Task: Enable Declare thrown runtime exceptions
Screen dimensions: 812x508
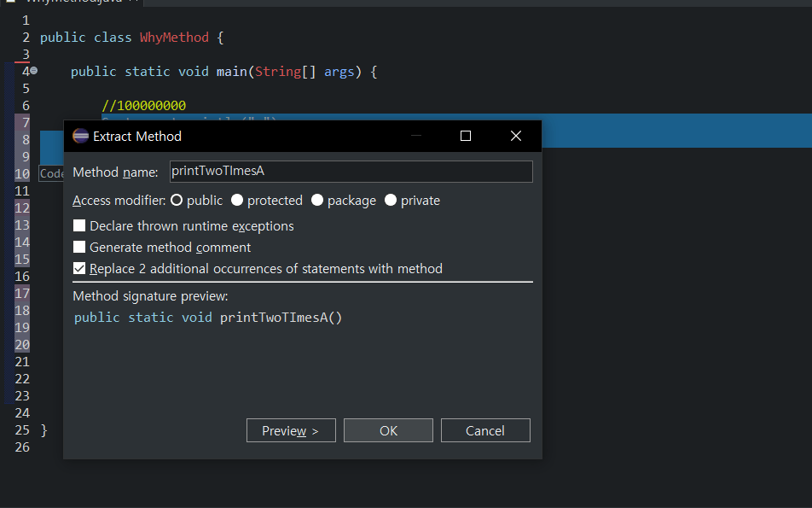Action: (80, 226)
